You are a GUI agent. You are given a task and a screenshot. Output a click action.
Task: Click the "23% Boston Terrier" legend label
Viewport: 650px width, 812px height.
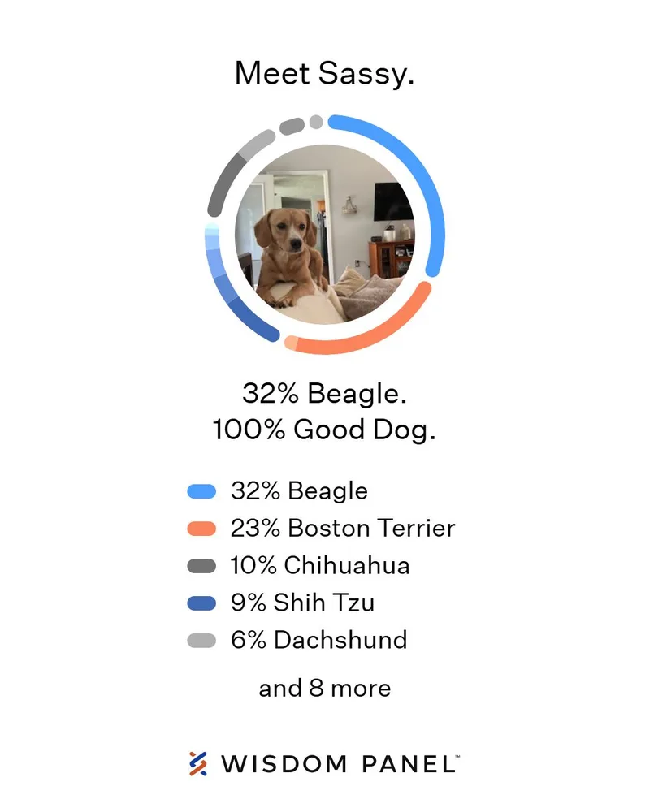pyautogui.click(x=343, y=529)
